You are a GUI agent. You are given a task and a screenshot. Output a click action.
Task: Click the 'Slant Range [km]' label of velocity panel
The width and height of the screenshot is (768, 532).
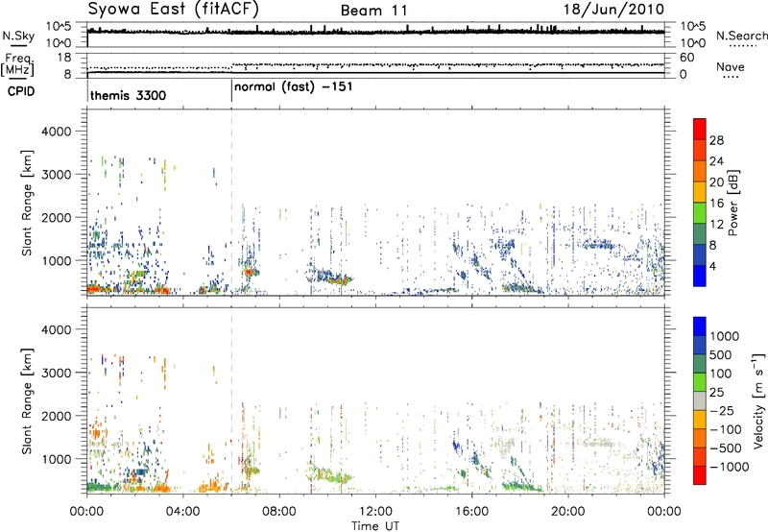click(x=27, y=400)
